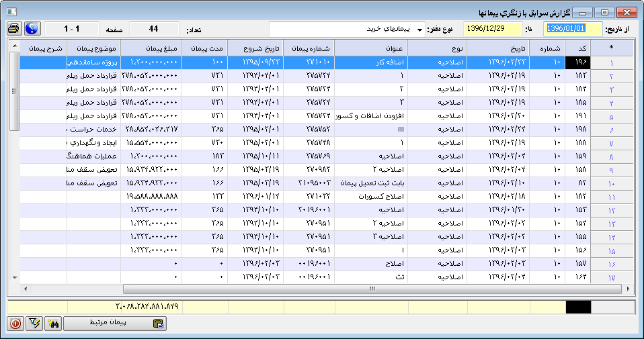Select the code cell "۱۶۴" in the last row
This screenshot has height=339, width=644.
point(578,277)
